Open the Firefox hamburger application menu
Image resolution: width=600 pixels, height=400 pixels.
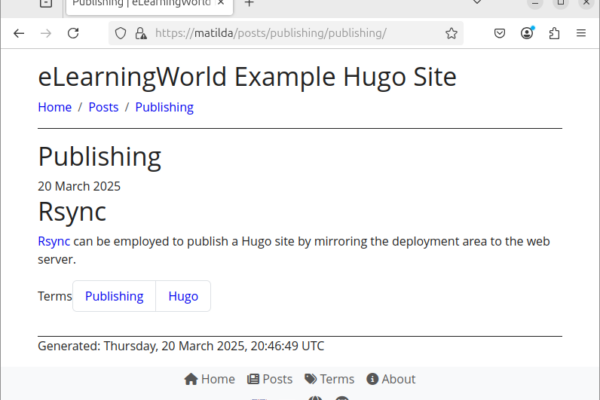581,33
